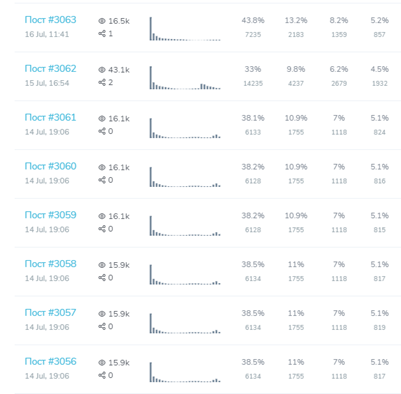Click the share icon for post #3061
This screenshot has width=401, height=394.
tap(102, 131)
